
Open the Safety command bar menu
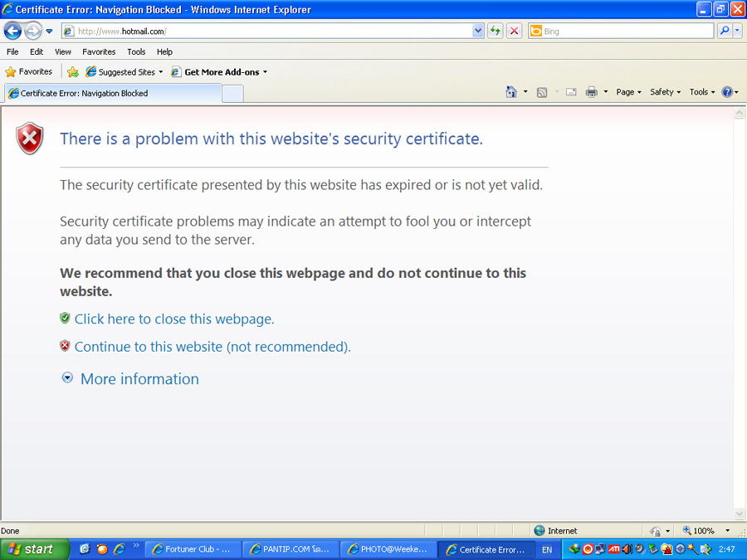coord(665,92)
